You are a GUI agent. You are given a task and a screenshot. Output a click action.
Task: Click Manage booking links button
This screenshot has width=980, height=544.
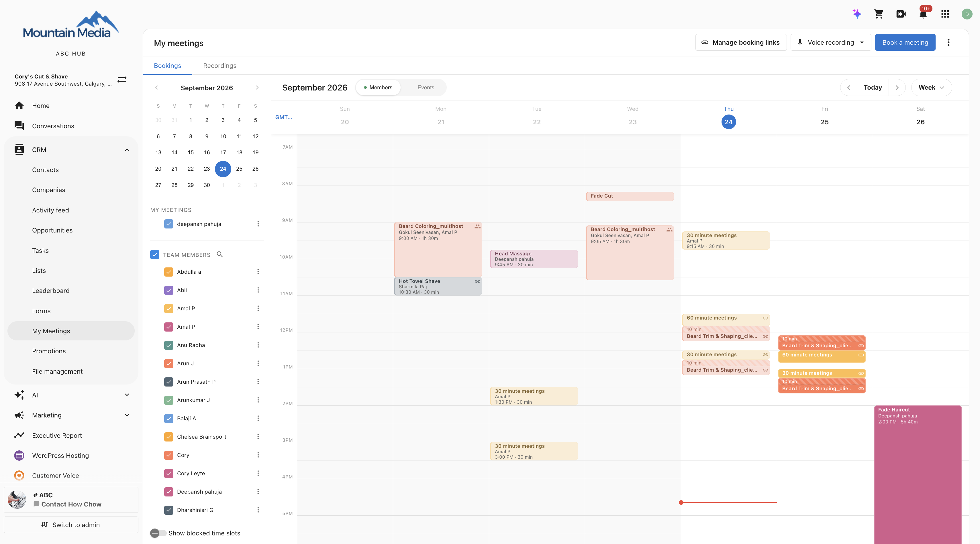click(x=741, y=43)
